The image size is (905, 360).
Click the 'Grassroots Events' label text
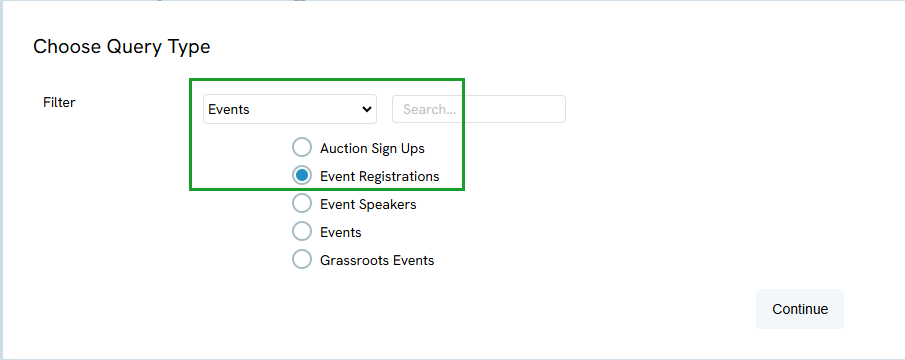point(377,260)
